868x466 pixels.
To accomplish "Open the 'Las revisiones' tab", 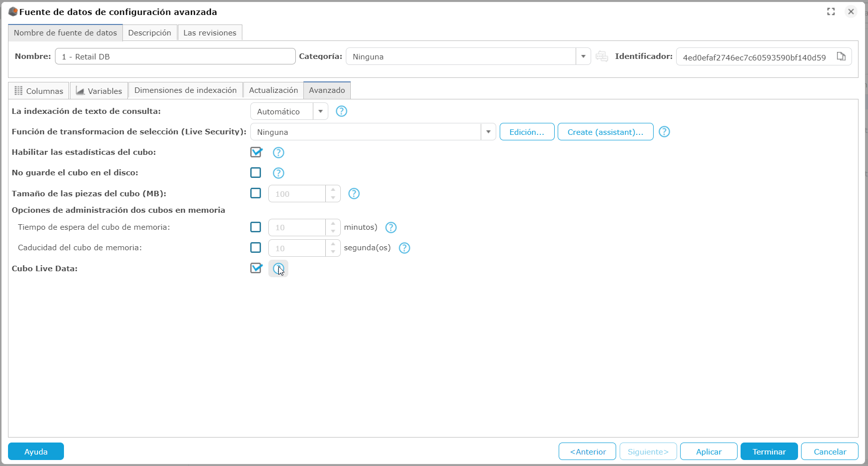I will [x=210, y=32].
